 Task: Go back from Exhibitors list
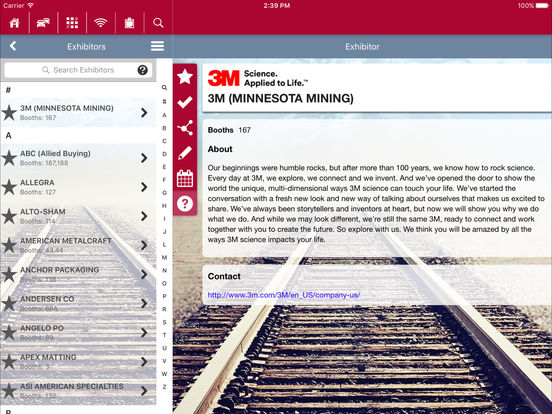click(13, 46)
